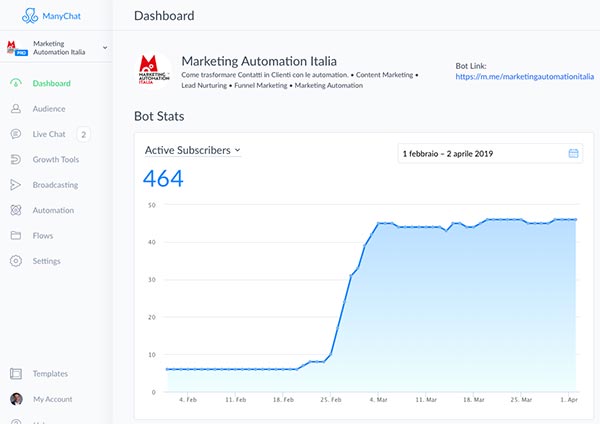Click the Live Chat unread badge 2
The width and height of the screenshot is (600, 424).
(x=83, y=134)
